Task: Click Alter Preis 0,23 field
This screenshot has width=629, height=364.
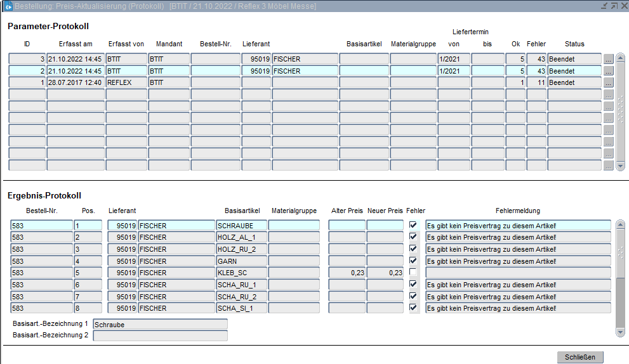Action: (x=347, y=273)
